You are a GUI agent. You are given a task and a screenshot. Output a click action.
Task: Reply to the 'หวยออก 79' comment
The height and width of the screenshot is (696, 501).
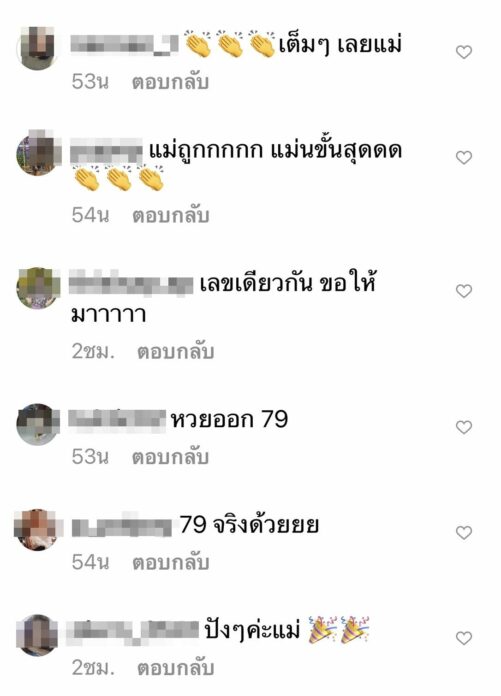click(170, 457)
